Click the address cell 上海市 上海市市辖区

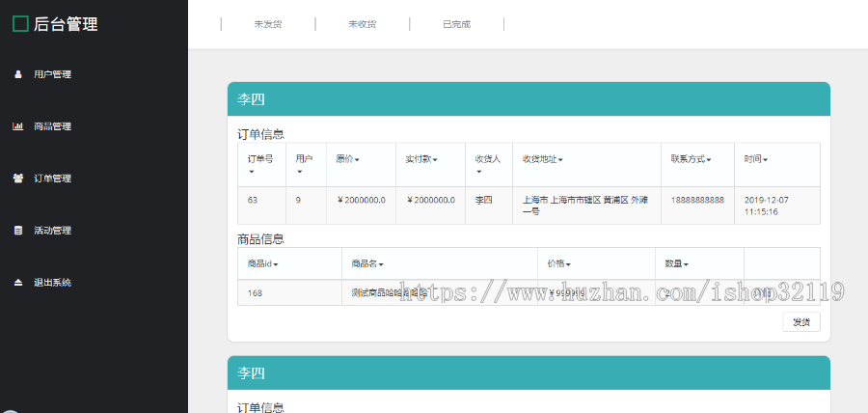[x=585, y=206]
